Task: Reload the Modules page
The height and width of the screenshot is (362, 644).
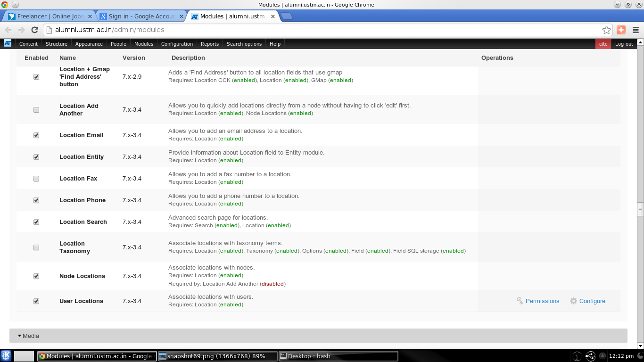Action: point(34,30)
